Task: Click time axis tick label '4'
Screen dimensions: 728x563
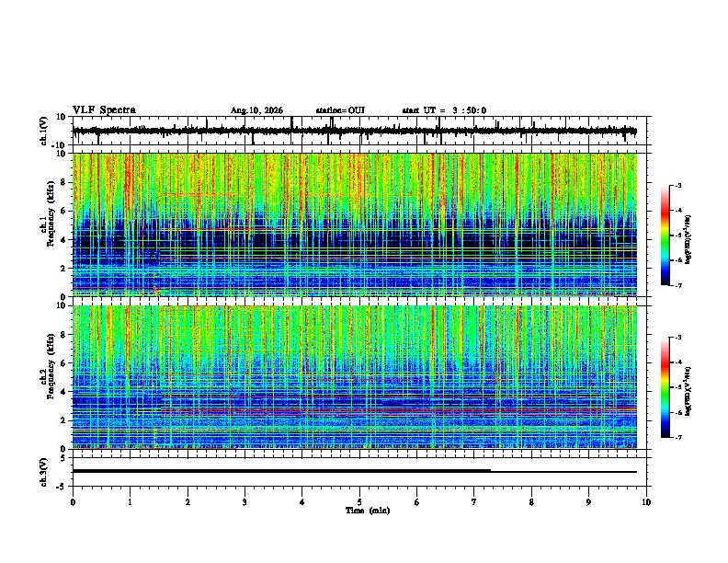Action: point(302,502)
